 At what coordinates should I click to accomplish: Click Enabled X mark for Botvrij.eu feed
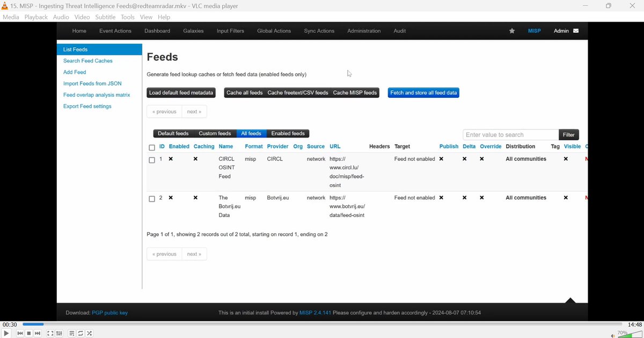(171, 198)
